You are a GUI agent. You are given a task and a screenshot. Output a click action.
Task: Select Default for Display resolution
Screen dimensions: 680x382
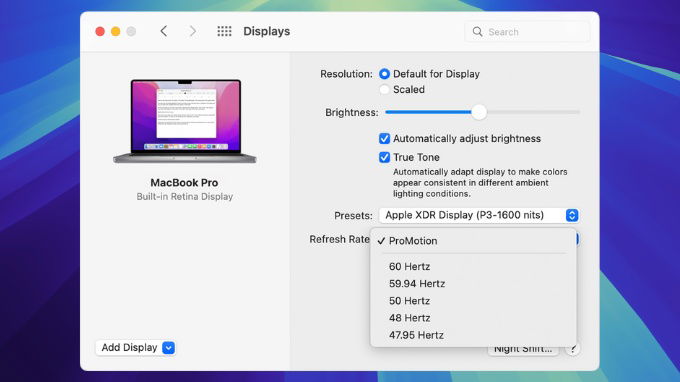coord(384,74)
